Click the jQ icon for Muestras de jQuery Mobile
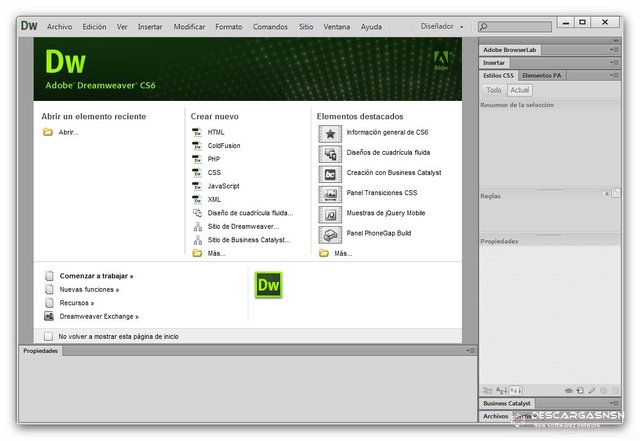The image size is (640, 441). (330, 214)
